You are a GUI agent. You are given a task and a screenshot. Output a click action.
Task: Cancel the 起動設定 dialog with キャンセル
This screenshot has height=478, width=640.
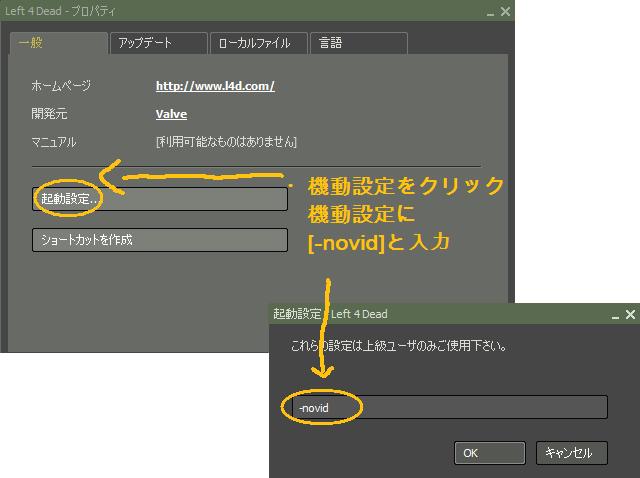pos(571,453)
